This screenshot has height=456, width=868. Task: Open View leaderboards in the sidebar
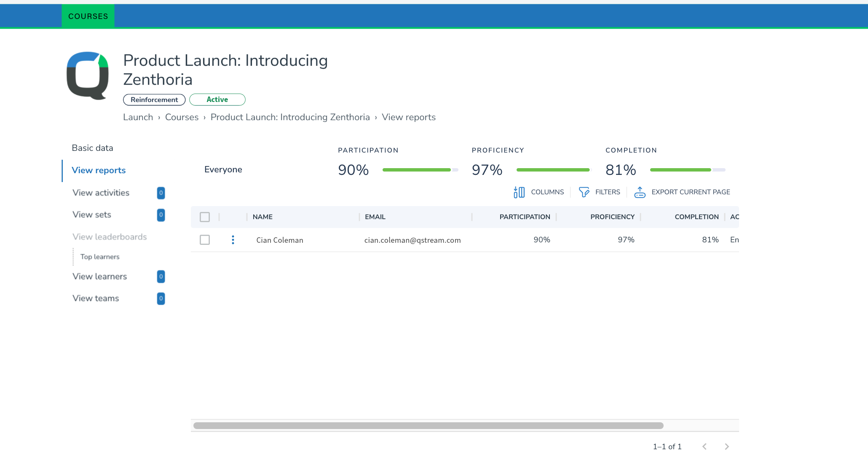[x=110, y=237]
